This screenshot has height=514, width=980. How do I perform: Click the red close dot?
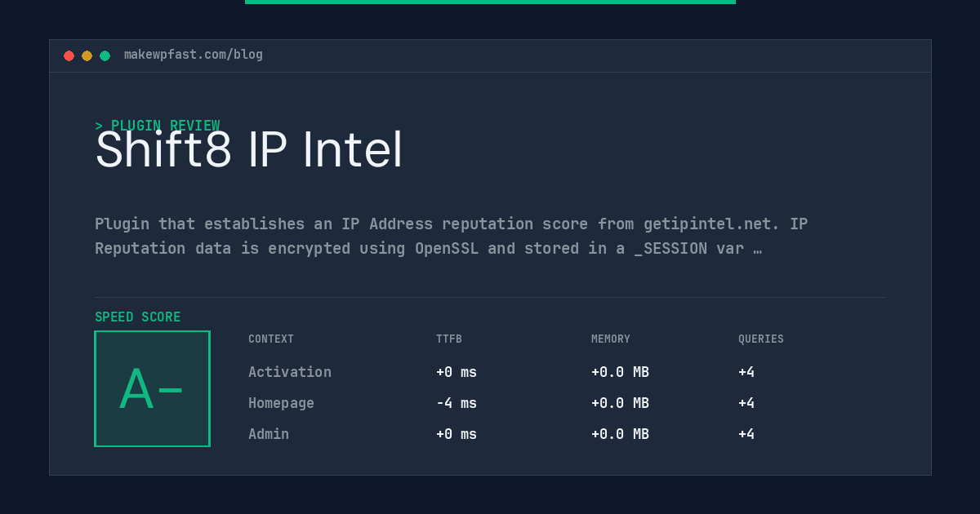(69, 55)
